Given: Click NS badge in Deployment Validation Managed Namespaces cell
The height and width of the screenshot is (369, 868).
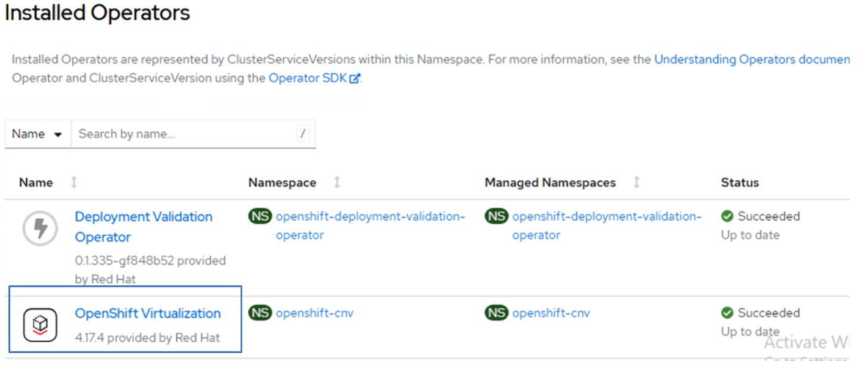Looking at the screenshot, I should point(497,217).
